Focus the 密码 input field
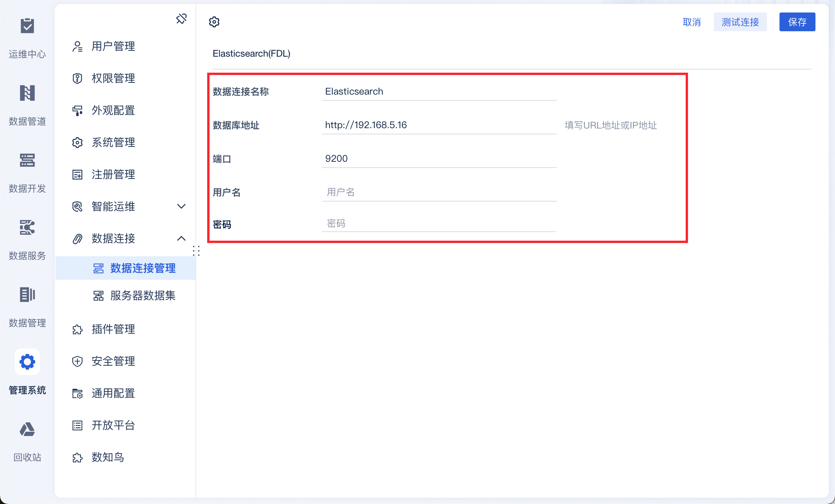Image resolution: width=835 pixels, height=504 pixels. (x=439, y=223)
